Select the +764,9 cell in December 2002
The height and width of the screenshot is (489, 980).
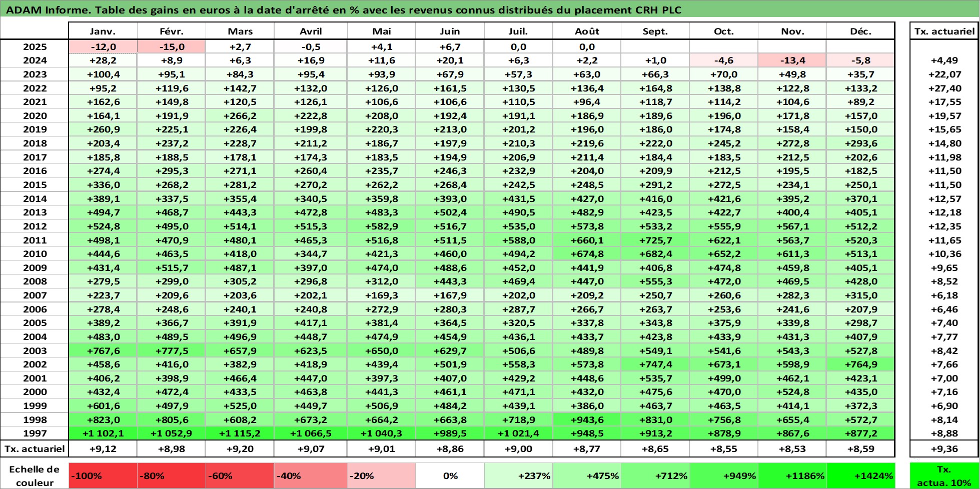click(860, 364)
